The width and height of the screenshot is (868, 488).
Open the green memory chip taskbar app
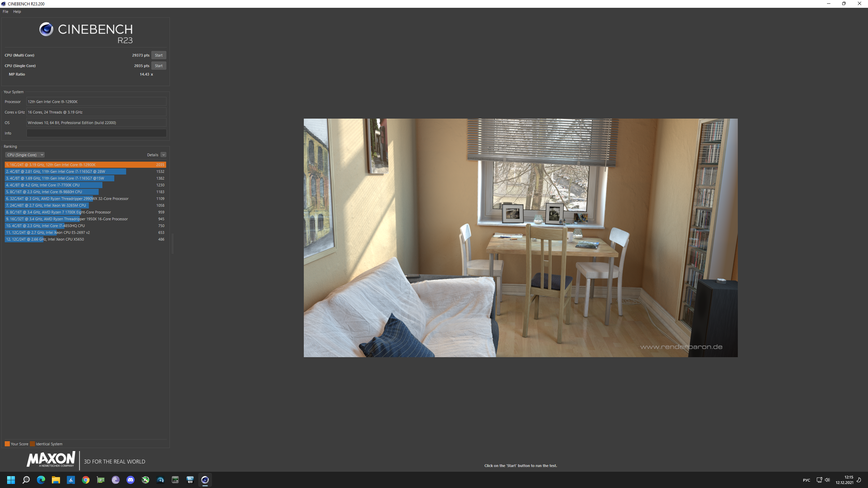pos(175,480)
